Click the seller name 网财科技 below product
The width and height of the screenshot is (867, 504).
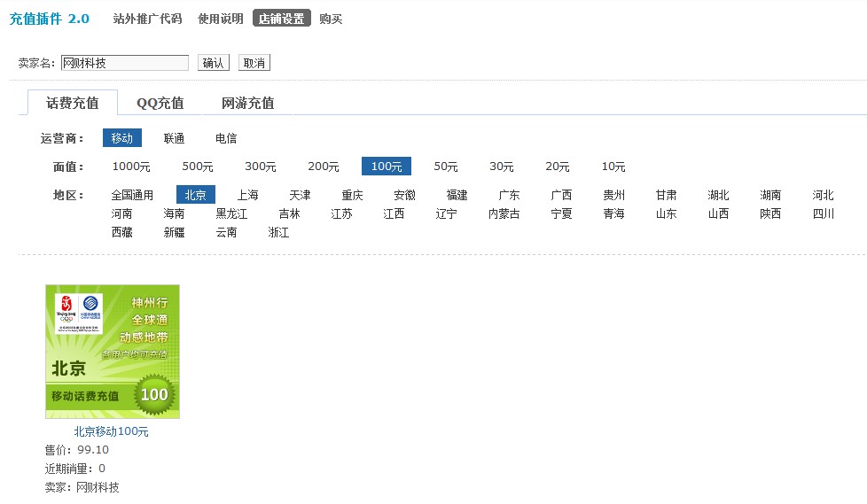point(98,487)
